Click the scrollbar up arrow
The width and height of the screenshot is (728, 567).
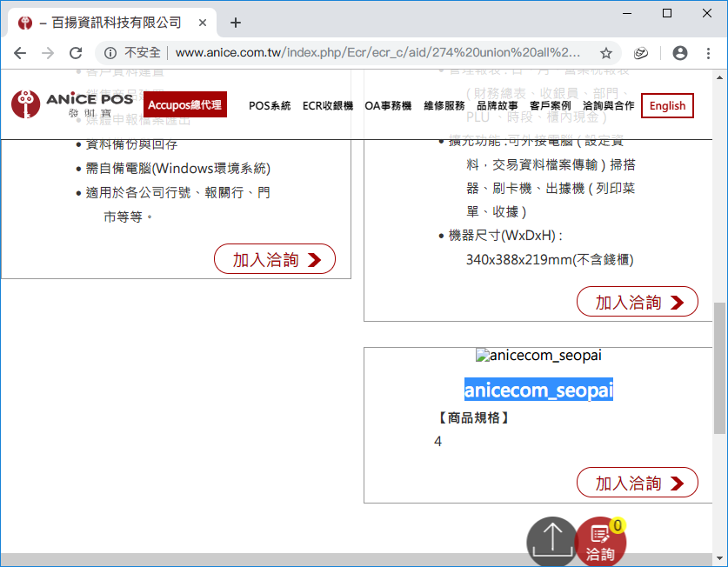tap(719, 77)
